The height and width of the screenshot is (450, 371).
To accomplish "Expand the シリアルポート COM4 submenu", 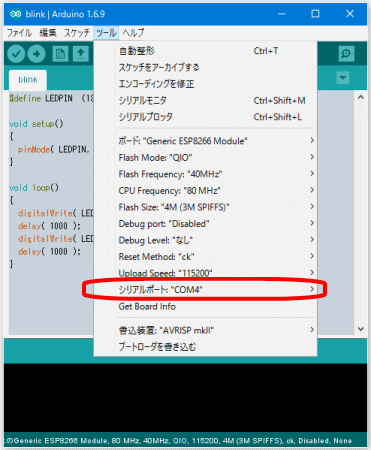I will 205,289.
